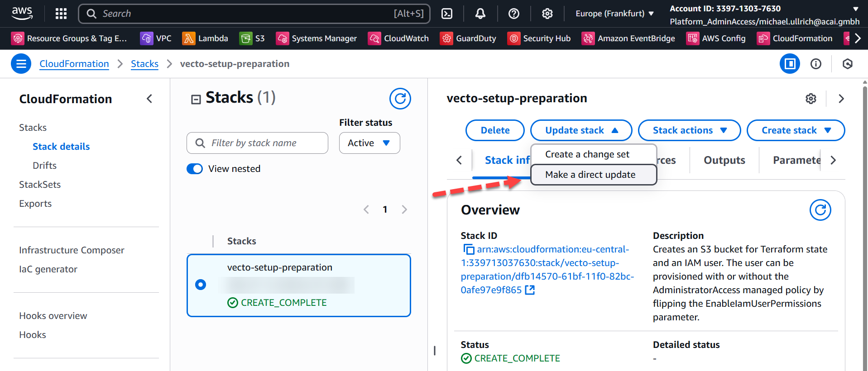
Task: Open the notifications bell
Action: (x=480, y=14)
